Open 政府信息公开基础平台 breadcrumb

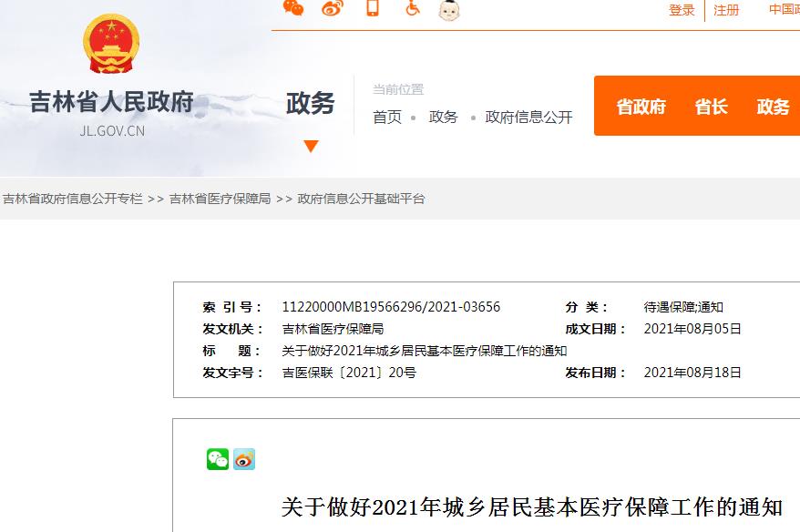[361, 199]
